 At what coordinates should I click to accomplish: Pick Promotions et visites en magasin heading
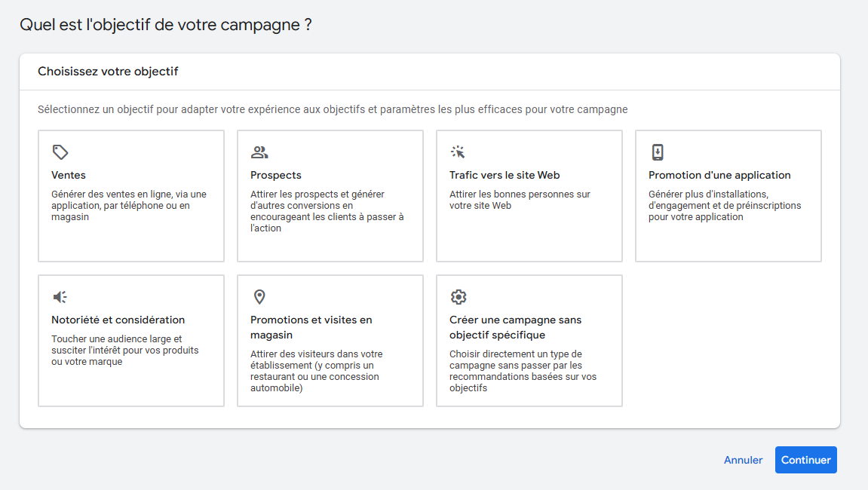click(311, 327)
